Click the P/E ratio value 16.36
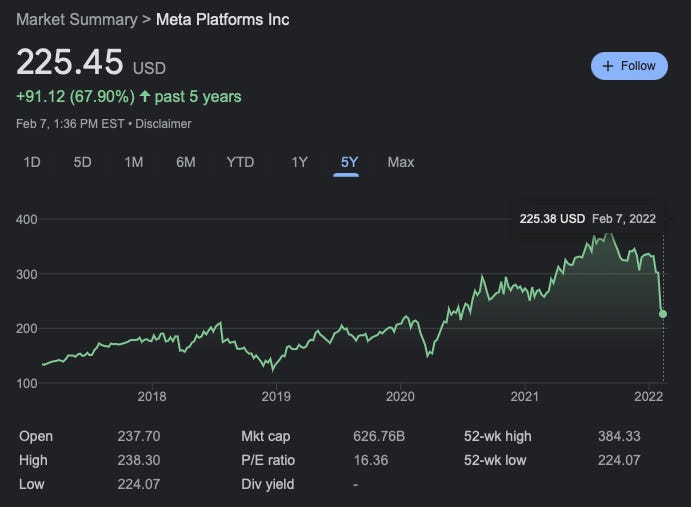 371,460
